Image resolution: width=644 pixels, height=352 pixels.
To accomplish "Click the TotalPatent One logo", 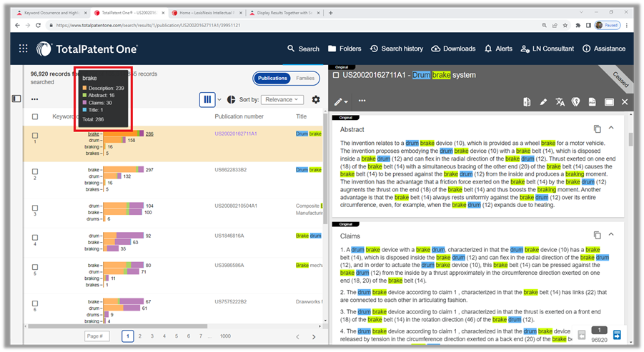I will point(86,49).
